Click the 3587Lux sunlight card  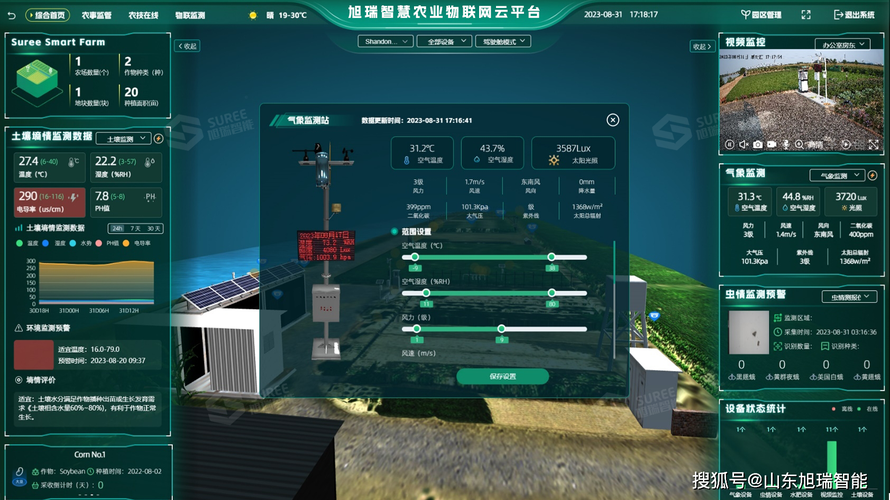click(573, 153)
